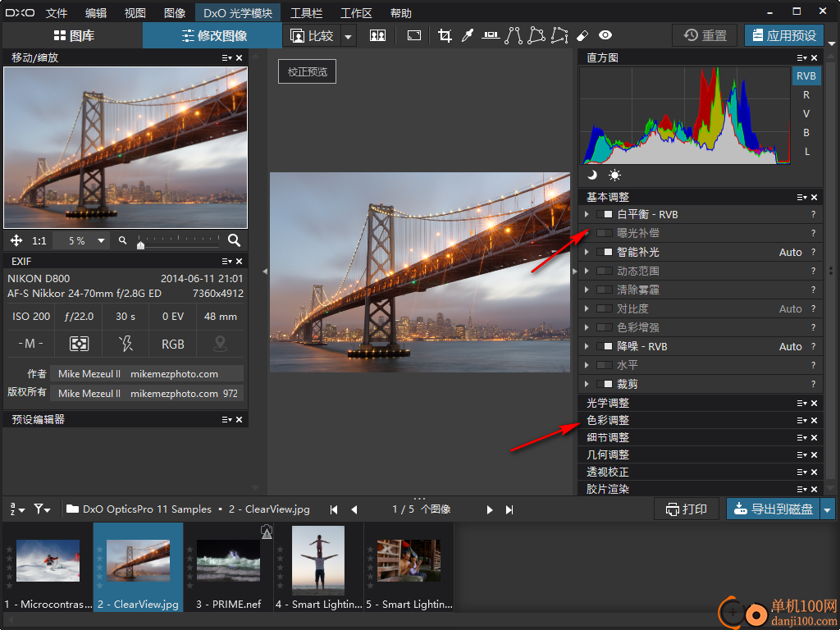Open 移动/缩放 panel options menu
Image resolution: width=840 pixels, height=630 pixels.
point(226,58)
